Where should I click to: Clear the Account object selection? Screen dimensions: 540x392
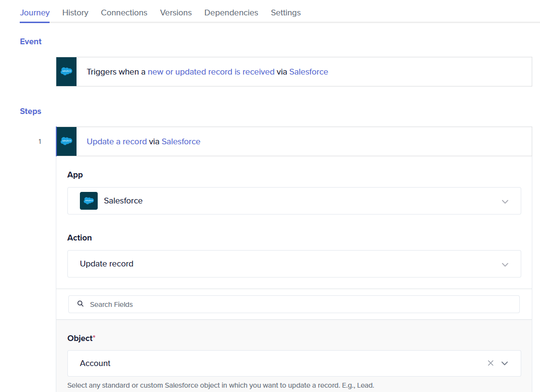(490, 363)
